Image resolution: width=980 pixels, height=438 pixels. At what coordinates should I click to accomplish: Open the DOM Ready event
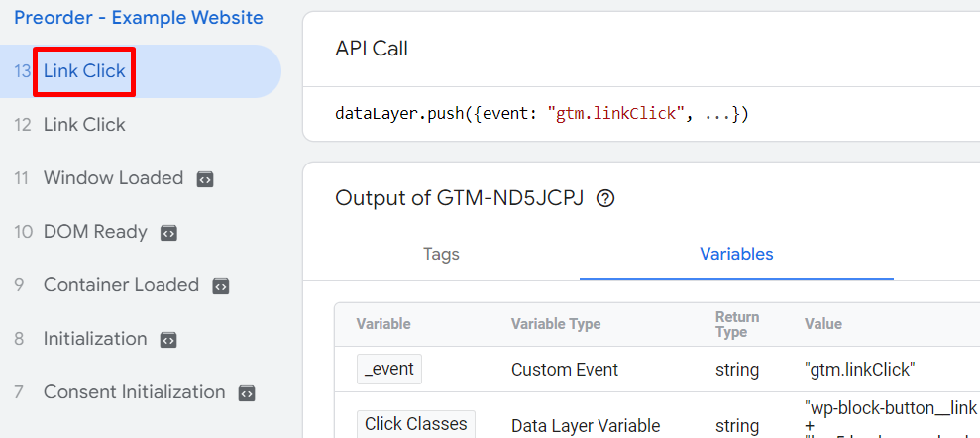(95, 232)
